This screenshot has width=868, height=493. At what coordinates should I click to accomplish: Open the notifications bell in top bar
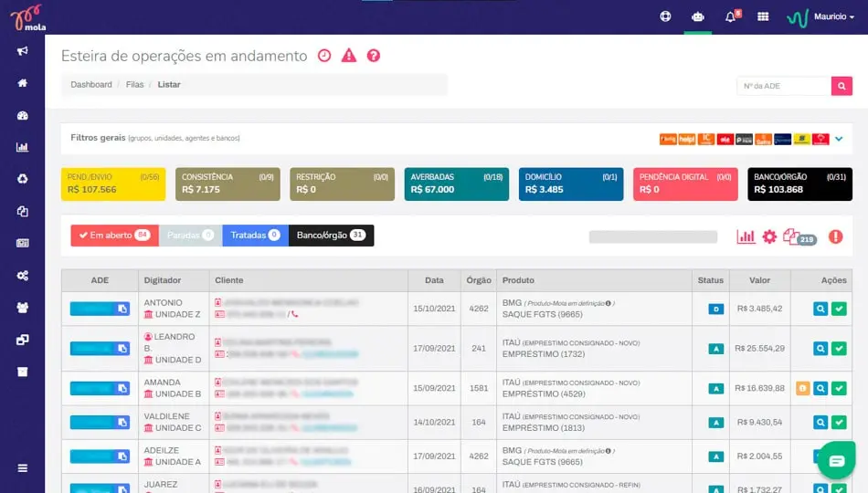pos(730,16)
